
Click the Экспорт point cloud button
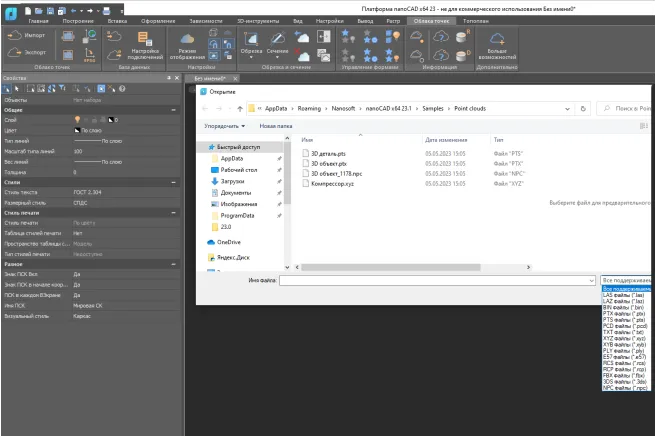coord(26,52)
